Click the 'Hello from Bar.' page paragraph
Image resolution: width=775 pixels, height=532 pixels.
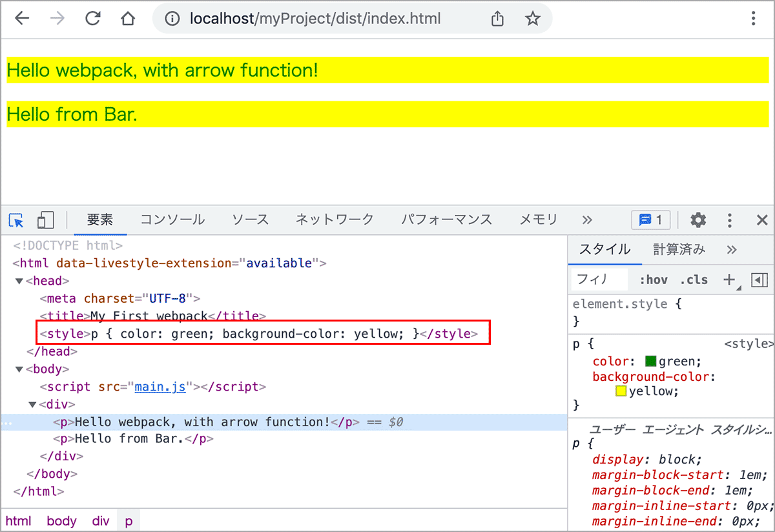387,114
